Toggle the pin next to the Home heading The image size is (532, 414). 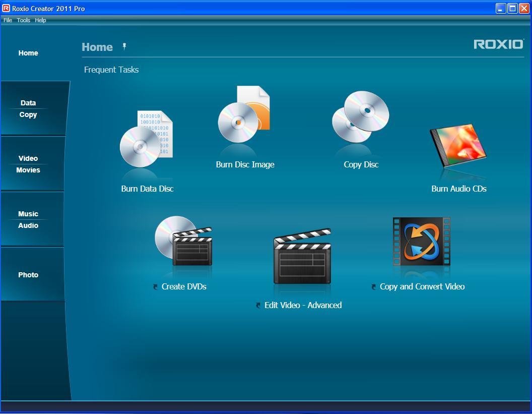tap(124, 46)
